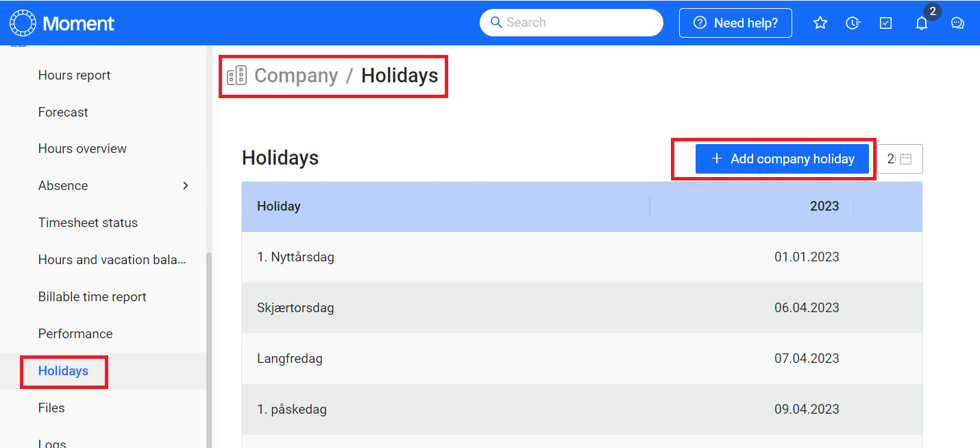Click the Moment logo icon

pos(22,23)
